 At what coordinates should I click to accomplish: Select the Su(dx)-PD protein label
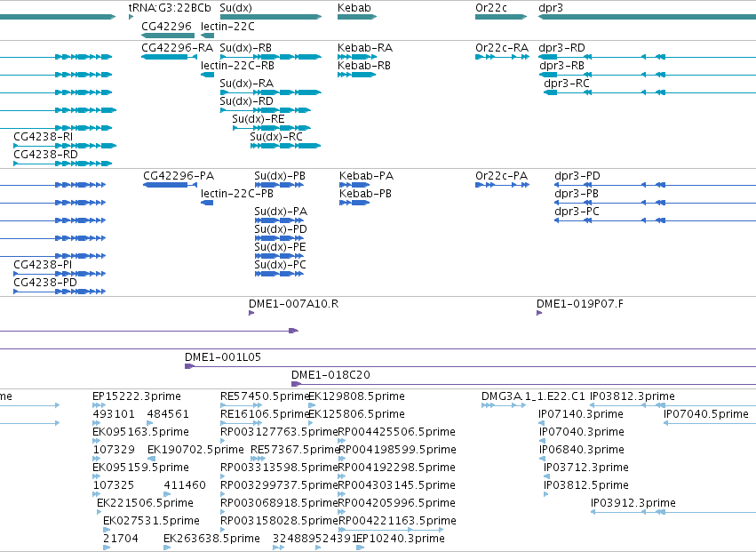[x=281, y=229]
